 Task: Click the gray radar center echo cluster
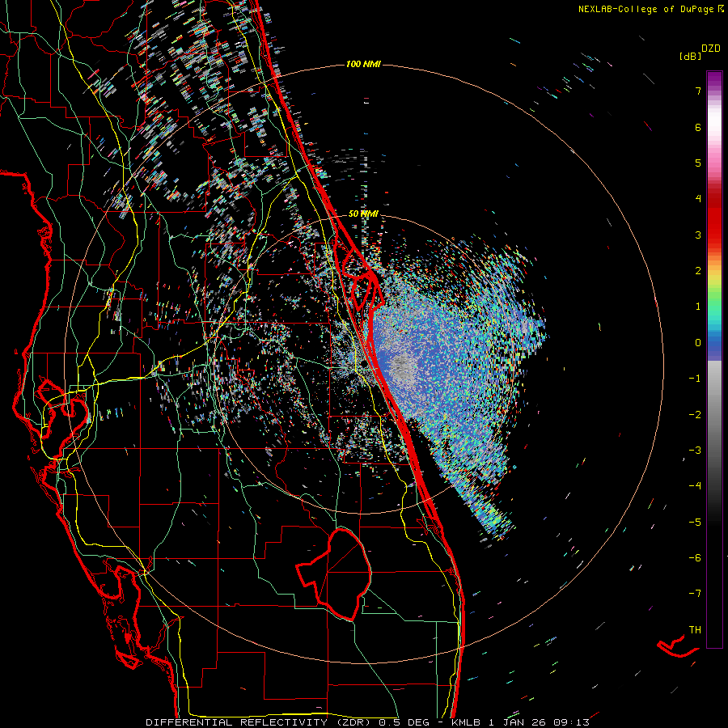coord(400,366)
